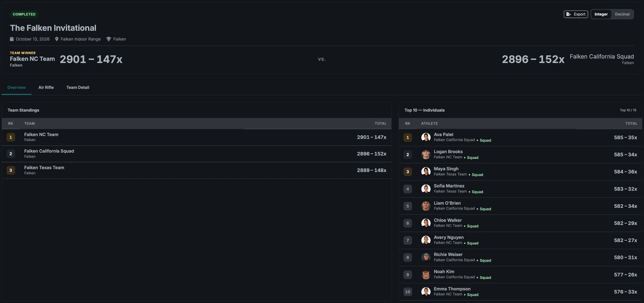
Task: Click Sofia Martinez's avatar
Action: pos(426,189)
